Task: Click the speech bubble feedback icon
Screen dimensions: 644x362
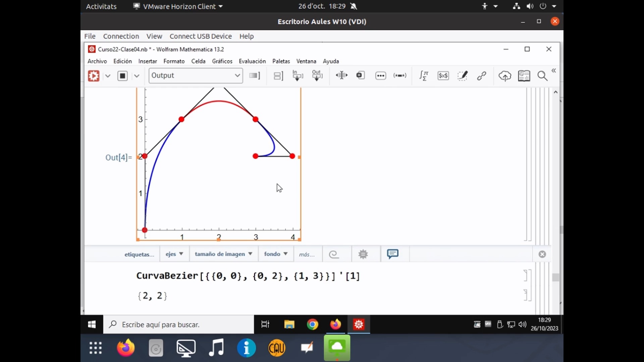Action: (392, 254)
